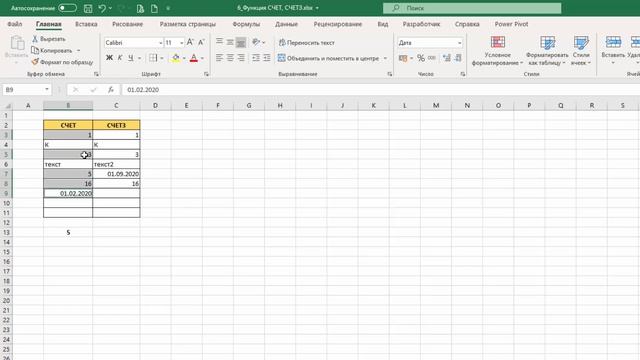
Task: Switch to the Вставка tab
Action: click(x=86, y=24)
